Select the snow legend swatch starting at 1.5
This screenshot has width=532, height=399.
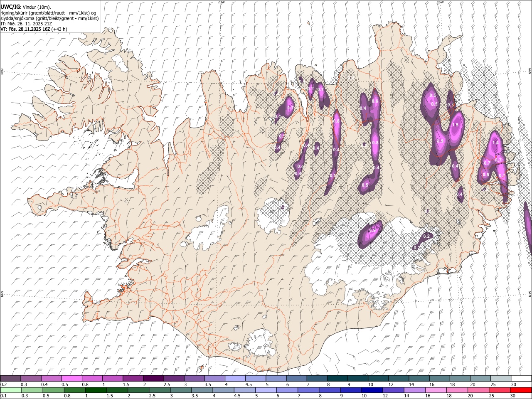pyautogui.click(x=133, y=378)
